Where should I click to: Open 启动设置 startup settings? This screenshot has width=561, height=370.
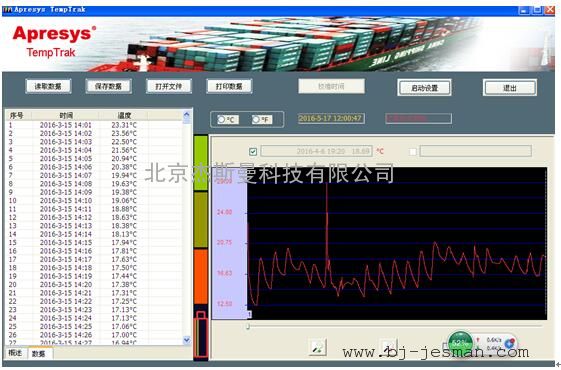tap(424, 88)
